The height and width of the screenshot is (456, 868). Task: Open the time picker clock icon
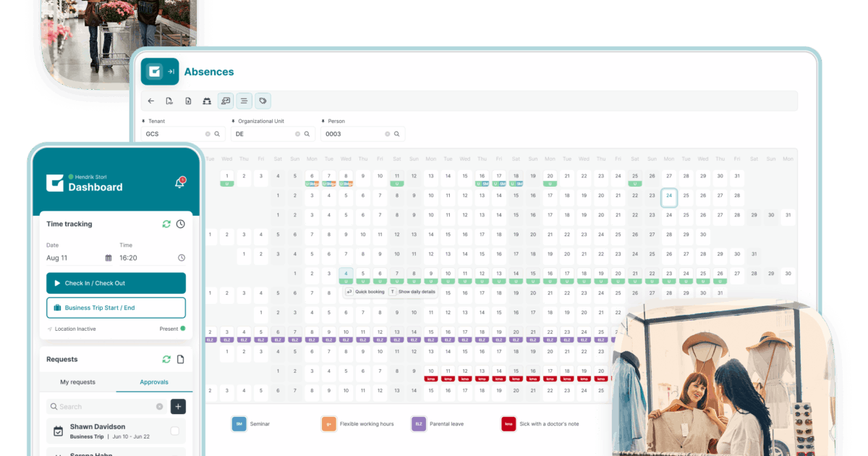[x=182, y=258]
